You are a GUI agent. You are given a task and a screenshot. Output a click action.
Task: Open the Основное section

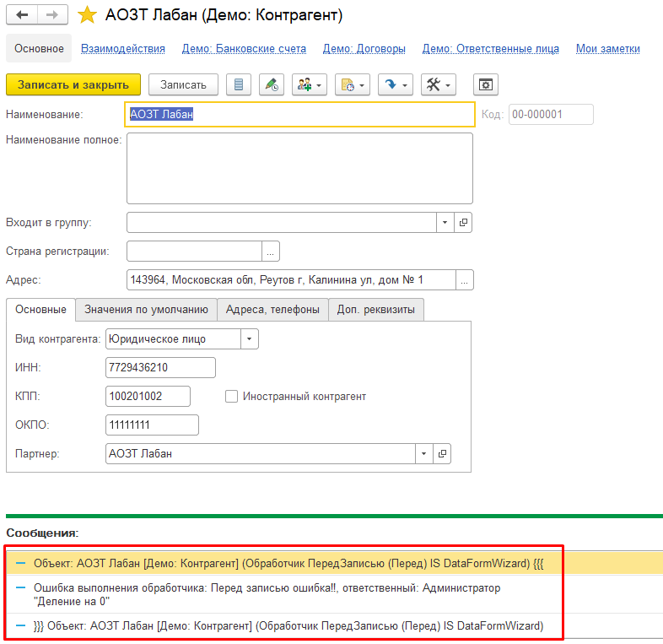point(39,48)
